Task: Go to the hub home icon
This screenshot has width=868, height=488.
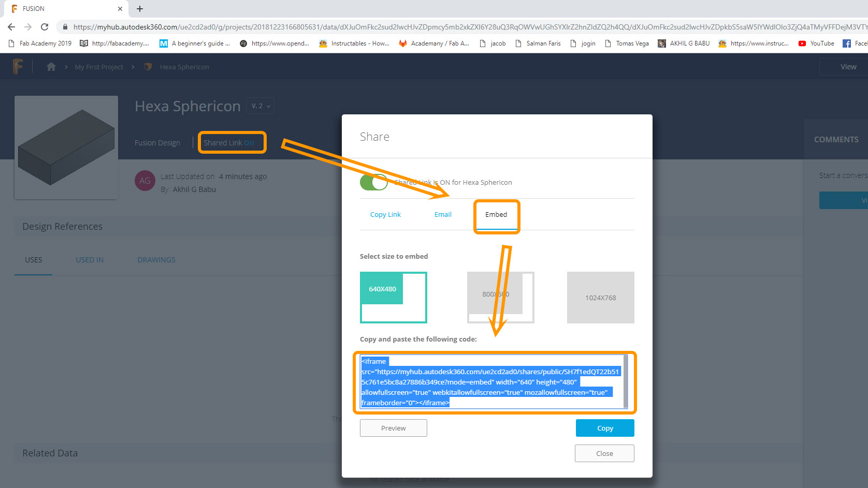Action: tap(51, 67)
